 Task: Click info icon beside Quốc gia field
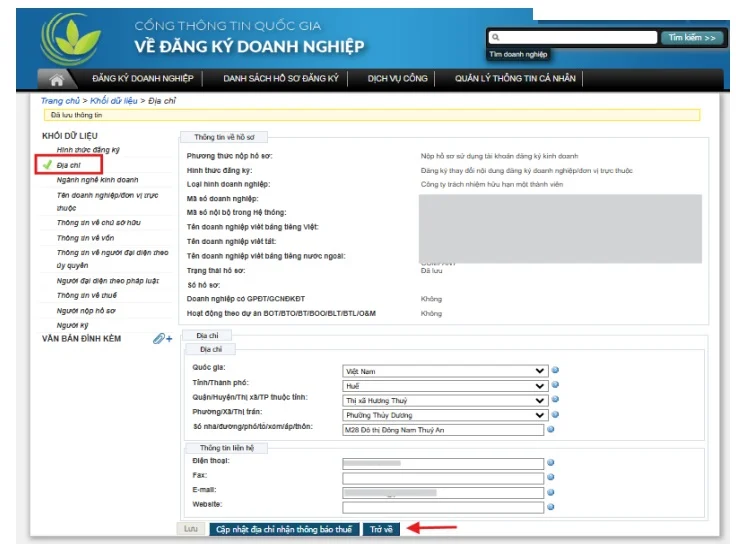[555, 370]
